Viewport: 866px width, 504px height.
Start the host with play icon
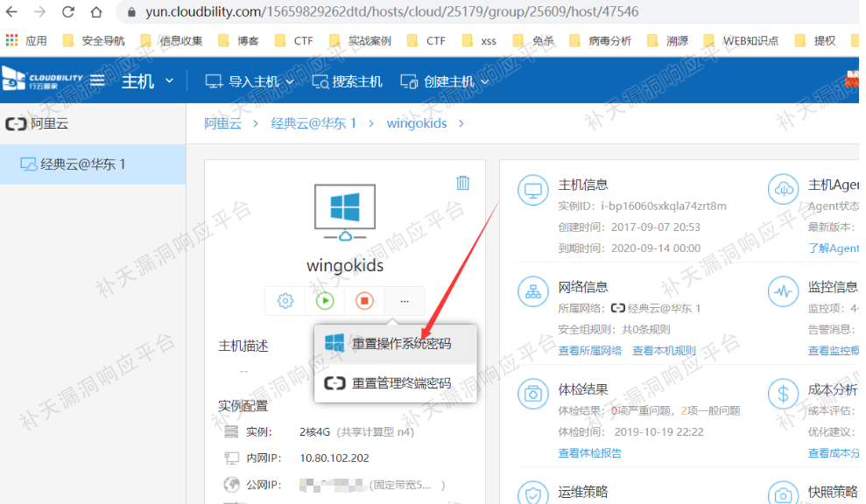[x=325, y=301]
